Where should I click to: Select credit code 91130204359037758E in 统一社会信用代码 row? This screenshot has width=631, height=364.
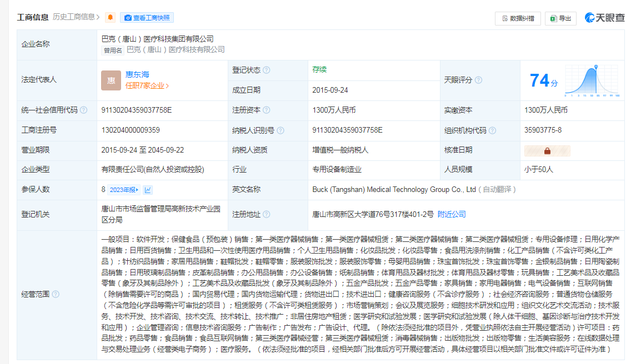pos(137,110)
